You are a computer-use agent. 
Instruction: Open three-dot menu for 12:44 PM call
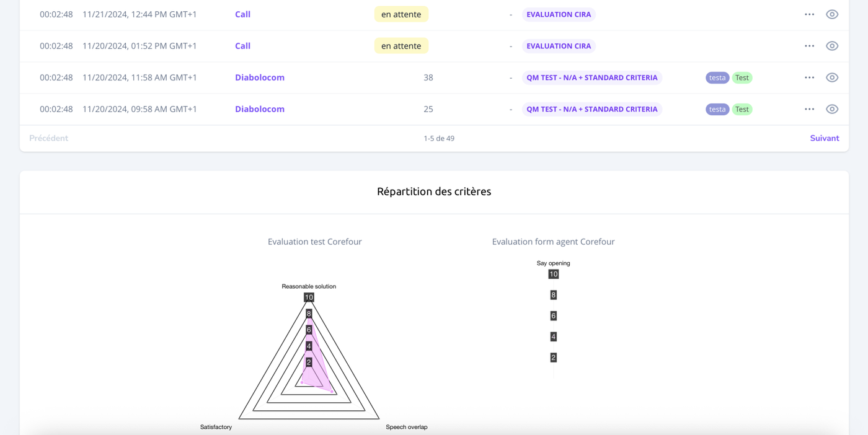[x=809, y=14]
